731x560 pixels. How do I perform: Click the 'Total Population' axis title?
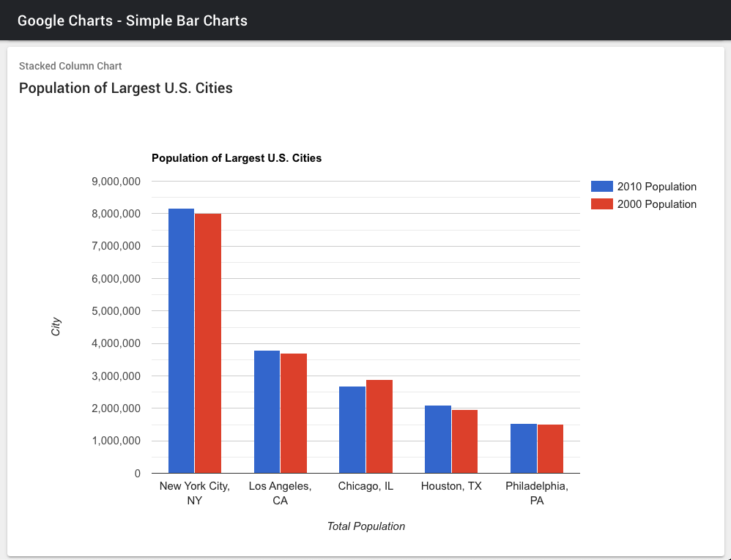(x=366, y=526)
